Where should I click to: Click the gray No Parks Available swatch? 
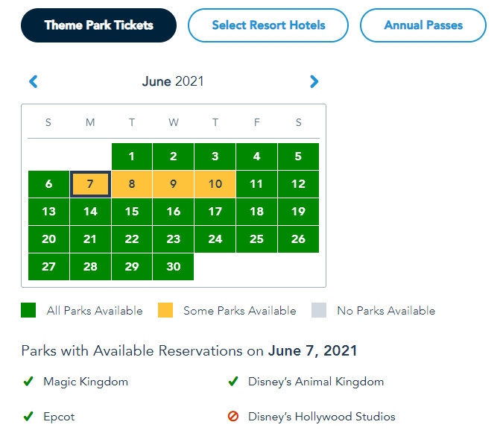319,311
